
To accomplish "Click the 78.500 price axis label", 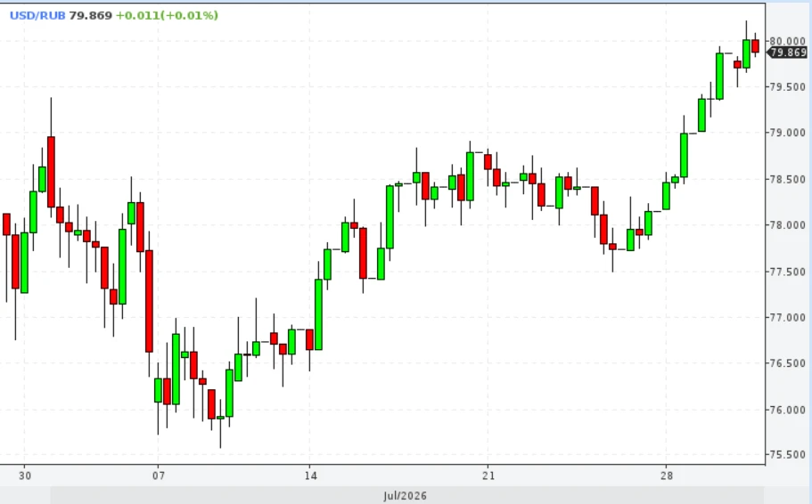I will [788, 180].
